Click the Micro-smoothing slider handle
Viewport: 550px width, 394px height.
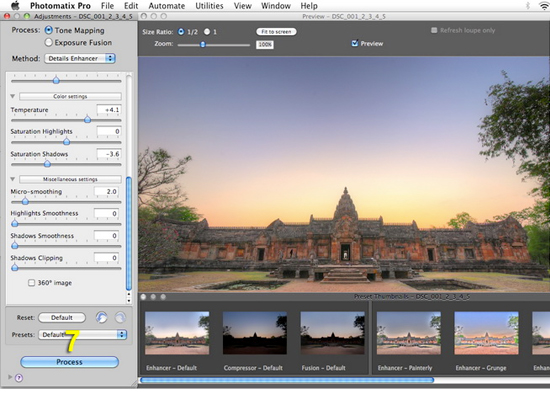click(25, 201)
